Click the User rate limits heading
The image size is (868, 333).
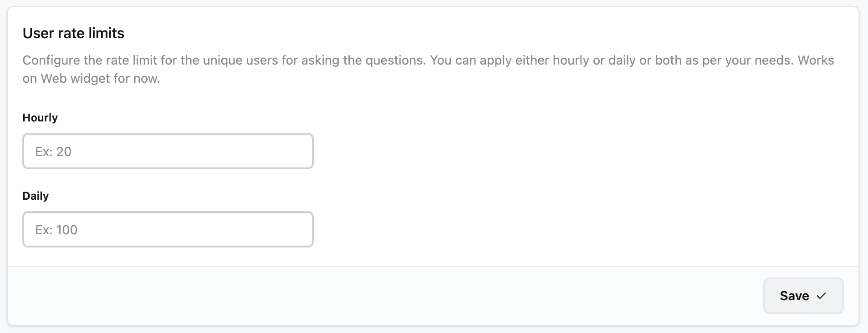[x=73, y=33]
